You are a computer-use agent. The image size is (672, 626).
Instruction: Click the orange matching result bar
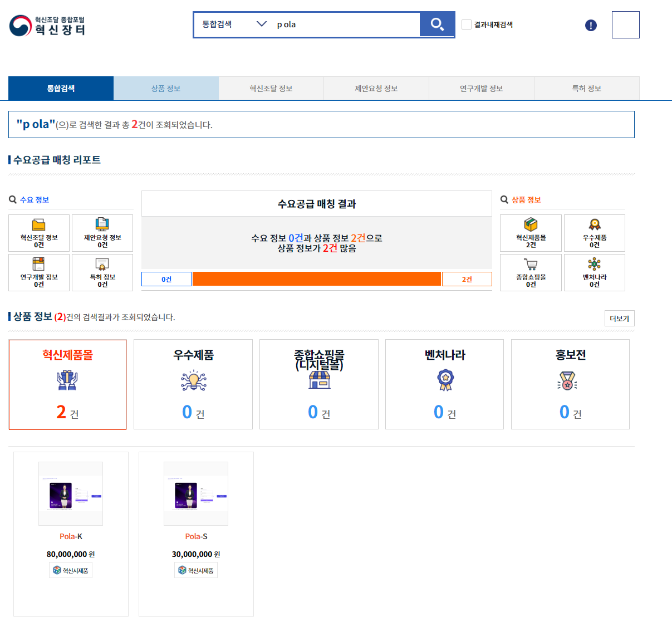pos(316,278)
